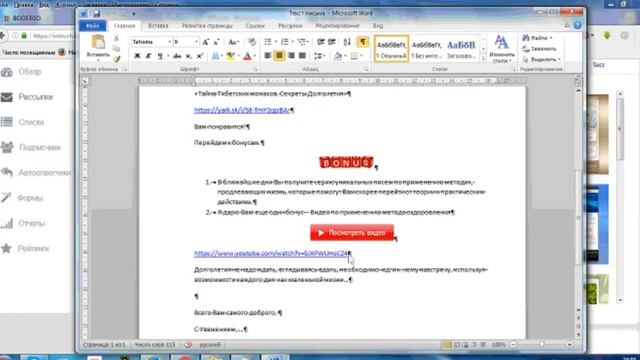
Task: Switch to the Ссылки tab
Action: coord(255,26)
